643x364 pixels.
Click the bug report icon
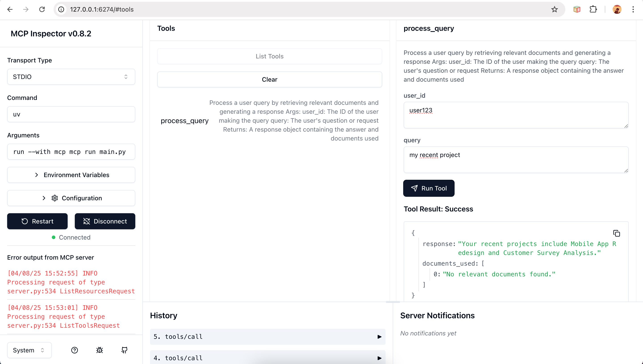pyautogui.click(x=100, y=350)
